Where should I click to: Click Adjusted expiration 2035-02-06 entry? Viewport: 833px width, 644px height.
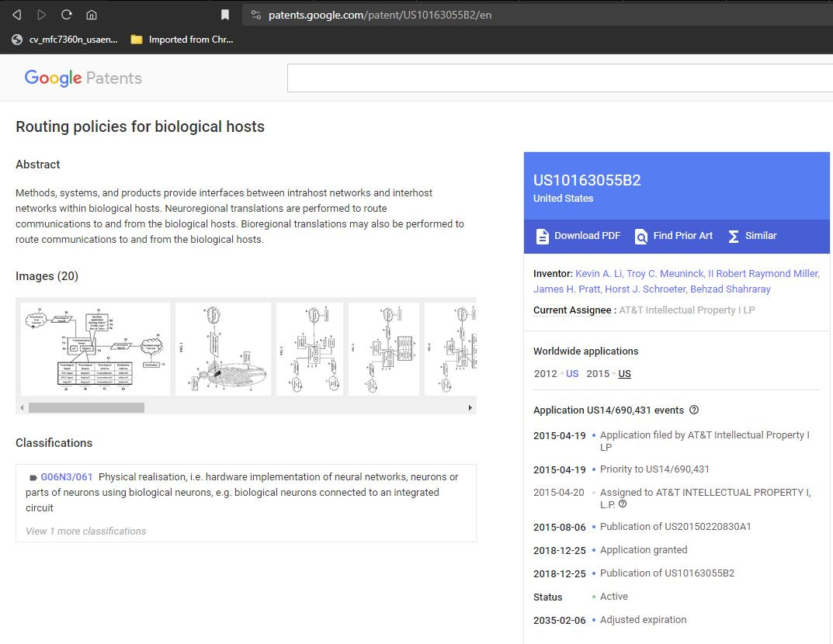click(610, 620)
